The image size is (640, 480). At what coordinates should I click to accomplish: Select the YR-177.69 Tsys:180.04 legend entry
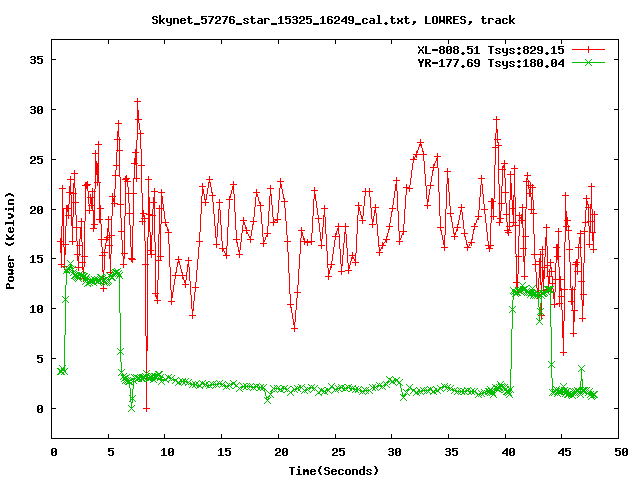[491, 63]
